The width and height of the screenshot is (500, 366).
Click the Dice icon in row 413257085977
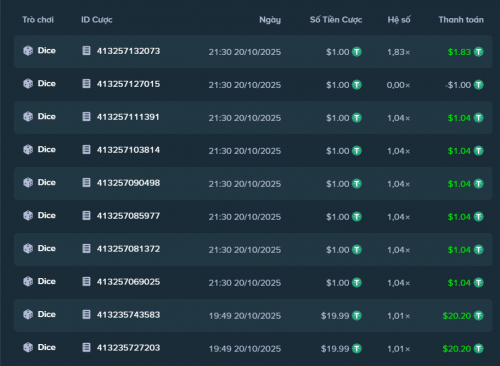(x=28, y=216)
